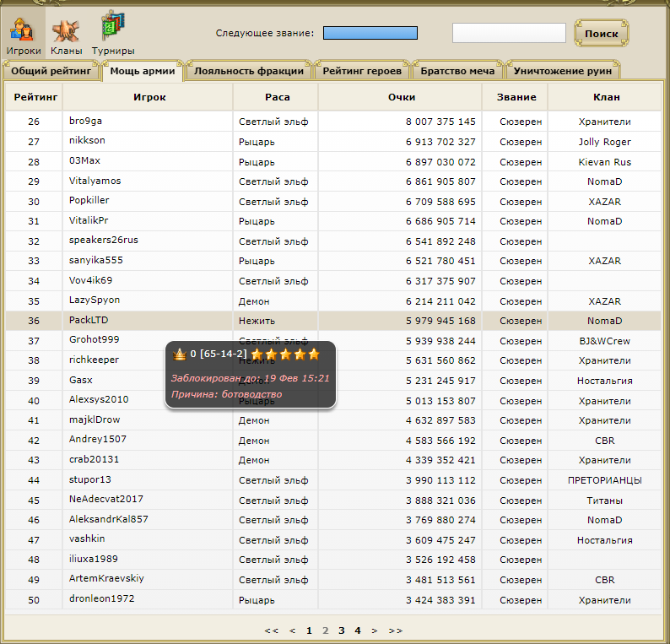
Task: Click player name NeAdecvat2017
Action: 106,499
